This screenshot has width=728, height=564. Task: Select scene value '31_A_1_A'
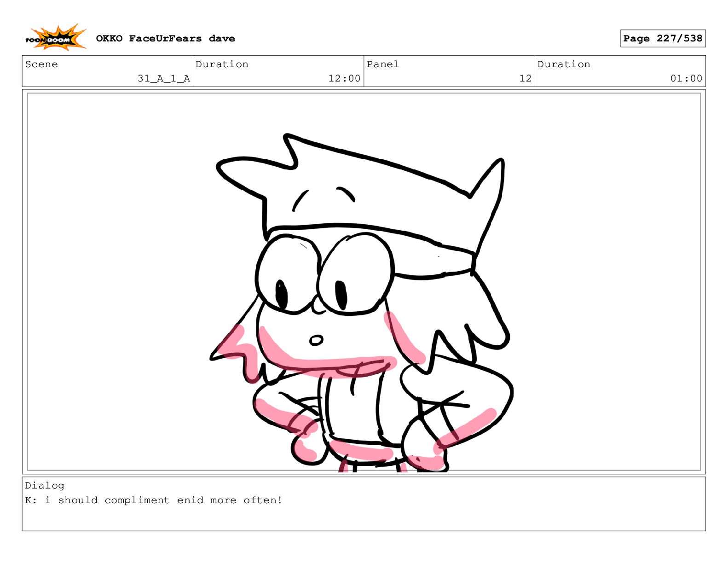(164, 79)
